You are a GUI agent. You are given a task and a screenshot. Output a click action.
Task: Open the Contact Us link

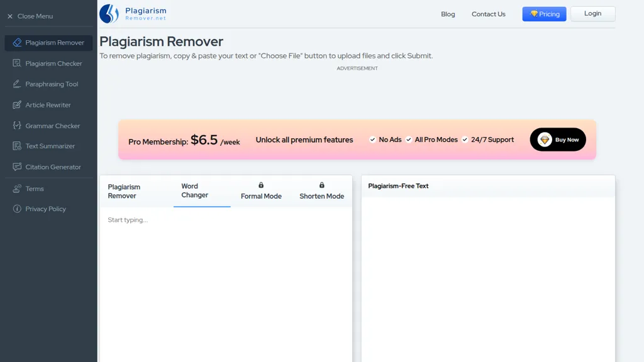[x=488, y=14]
